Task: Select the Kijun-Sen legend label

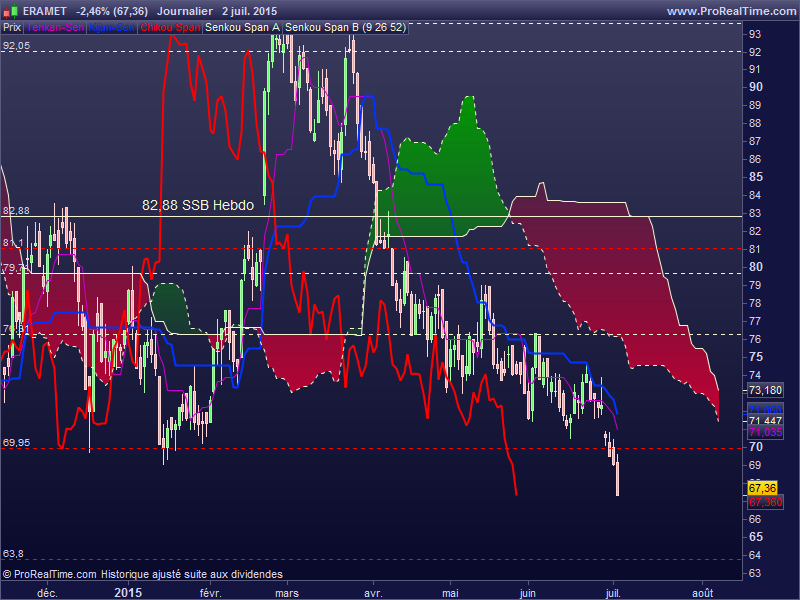Action: click(x=112, y=28)
